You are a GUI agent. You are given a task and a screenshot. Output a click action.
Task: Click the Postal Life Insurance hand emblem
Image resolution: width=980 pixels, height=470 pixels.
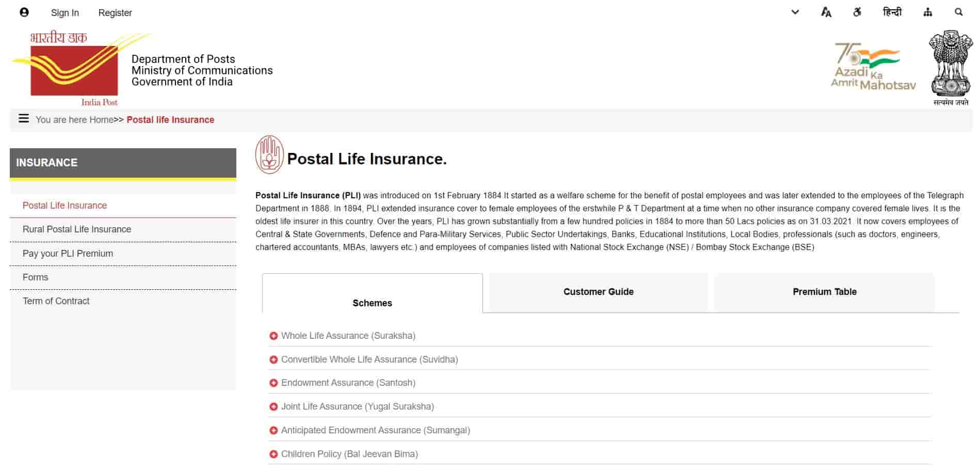tap(270, 155)
